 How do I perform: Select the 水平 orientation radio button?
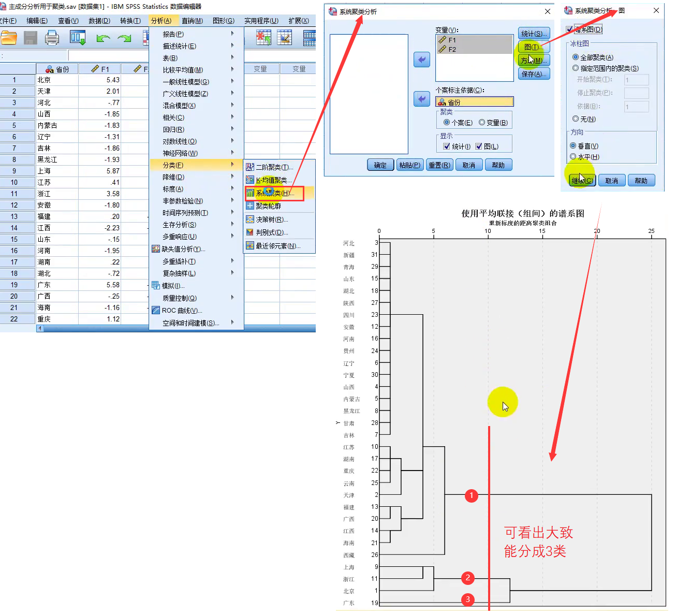[573, 156]
